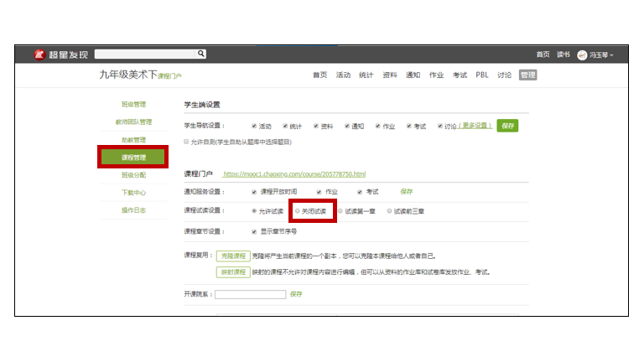Open 操作日志 in sidebar

coord(133,210)
